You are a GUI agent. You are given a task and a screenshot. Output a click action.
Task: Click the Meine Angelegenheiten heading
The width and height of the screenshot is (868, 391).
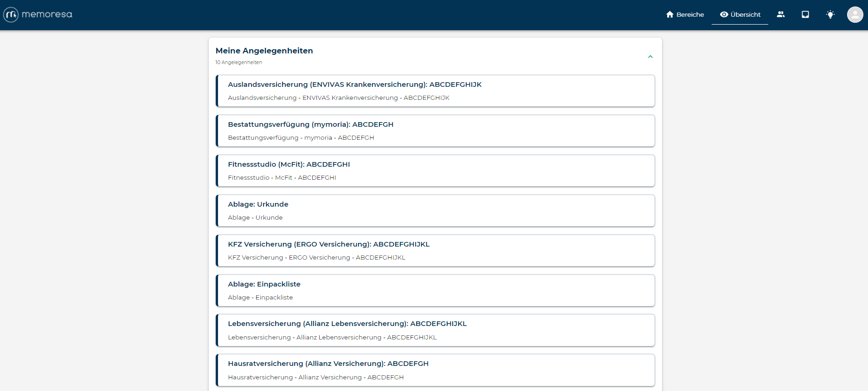click(264, 51)
